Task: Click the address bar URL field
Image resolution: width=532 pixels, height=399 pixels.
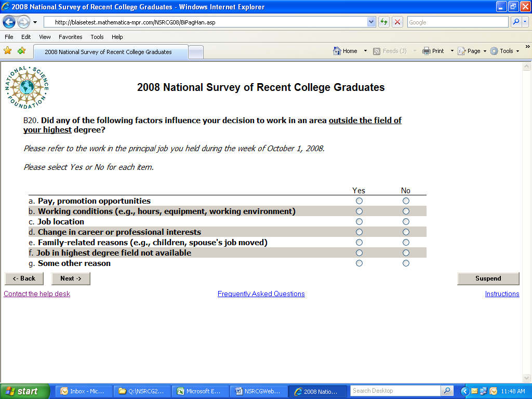Action: tap(206, 22)
